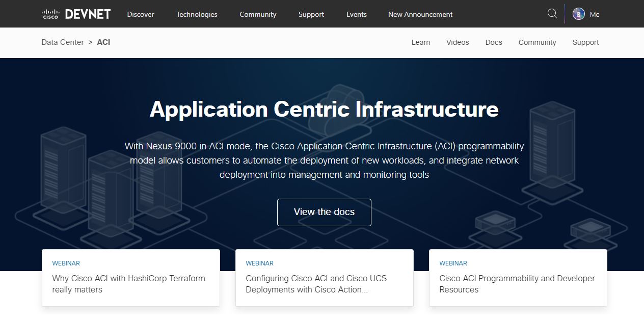Viewport: 644px width, 322px height.
Task: Open the Technologies navigation menu
Action: pyautogui.click(x=196, y=14)
